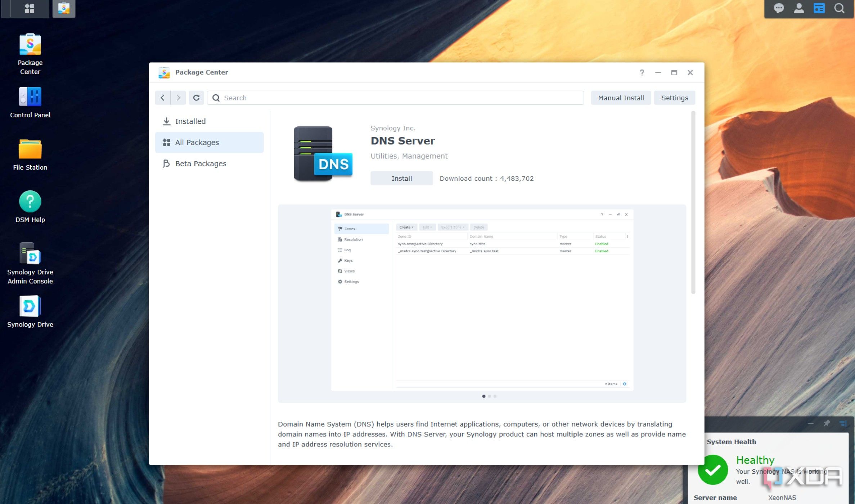This screenshot has height=504, width=855.
Task: Open the DSM main menu grid icon
Action: [29, 8]
